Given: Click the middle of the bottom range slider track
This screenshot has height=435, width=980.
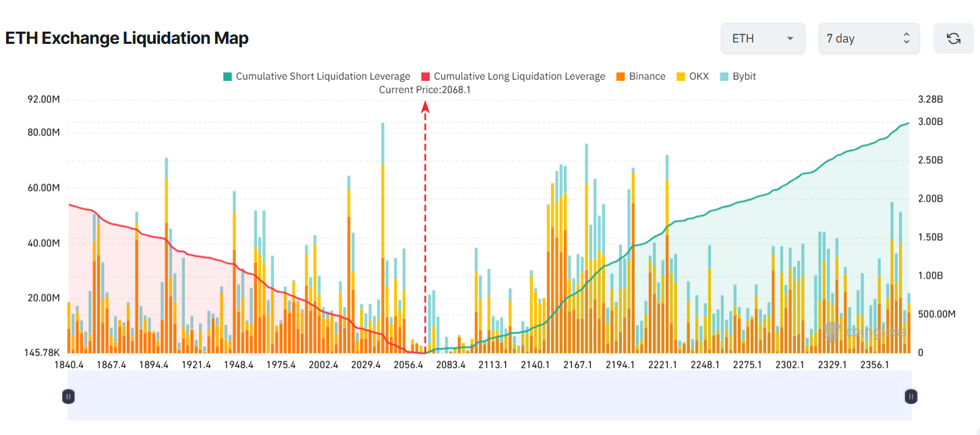Looking at the screenshot, I should (489, 396).
